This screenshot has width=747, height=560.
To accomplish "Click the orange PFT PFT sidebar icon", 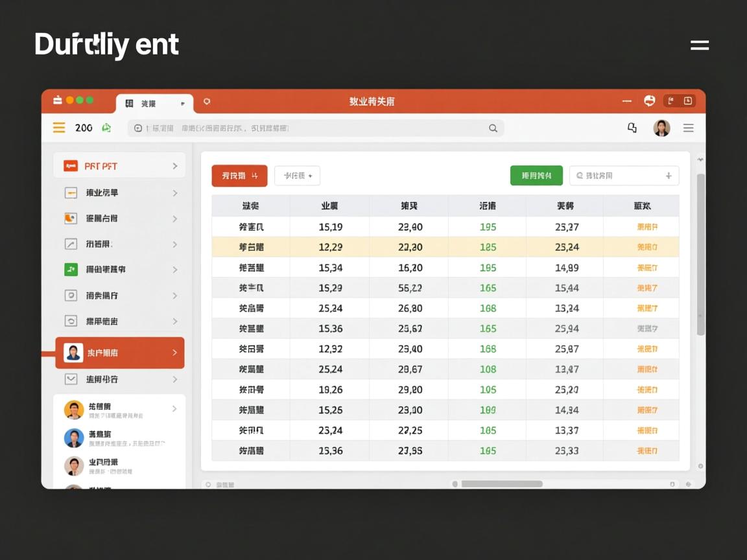I will pos(71,166).
